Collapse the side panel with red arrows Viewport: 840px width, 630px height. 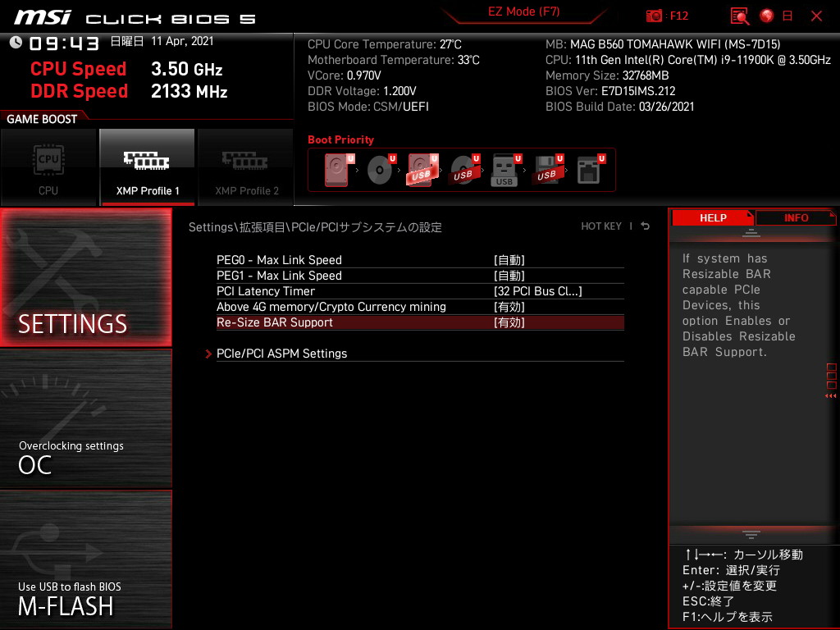(x=831, y=396)
